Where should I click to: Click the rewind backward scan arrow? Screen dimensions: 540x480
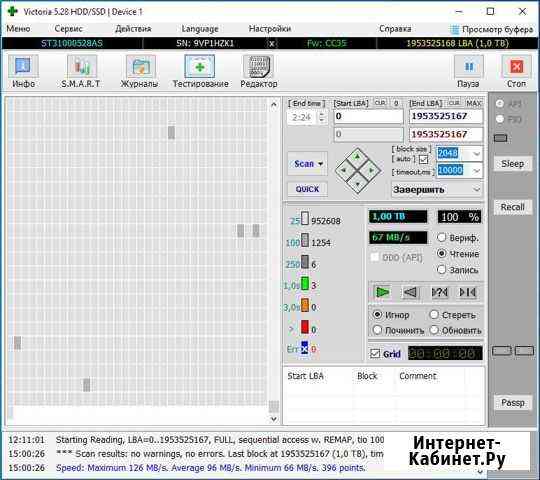[410, 293]
